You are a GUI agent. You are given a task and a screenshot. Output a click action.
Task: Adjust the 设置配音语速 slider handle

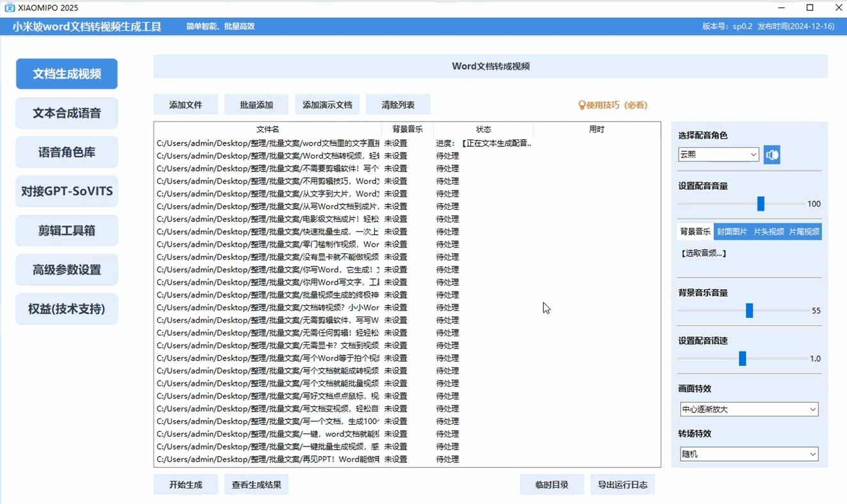tap(742, 358)
